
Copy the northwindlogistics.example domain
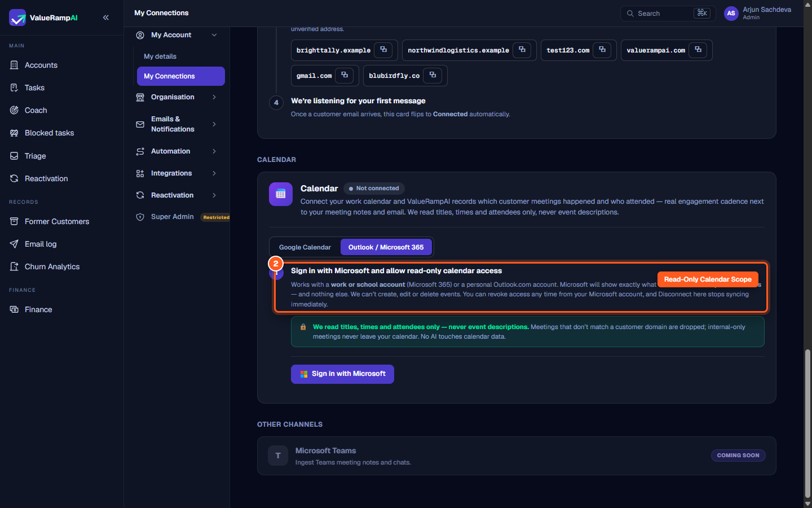click(x=522, y=50)
